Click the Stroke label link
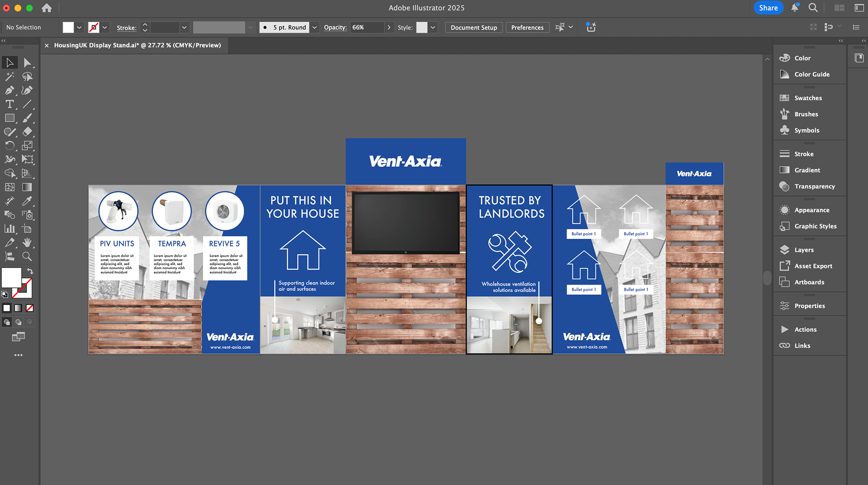 click(126, 28)
